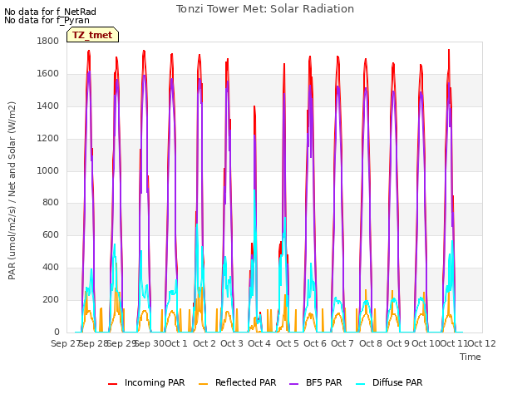Click the Oct 11 tallest Incoming PAR peak
532x399 pixels.
(449, 51)
